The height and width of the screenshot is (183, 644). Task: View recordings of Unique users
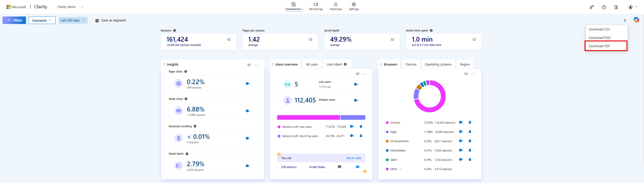tap(356, 100)
